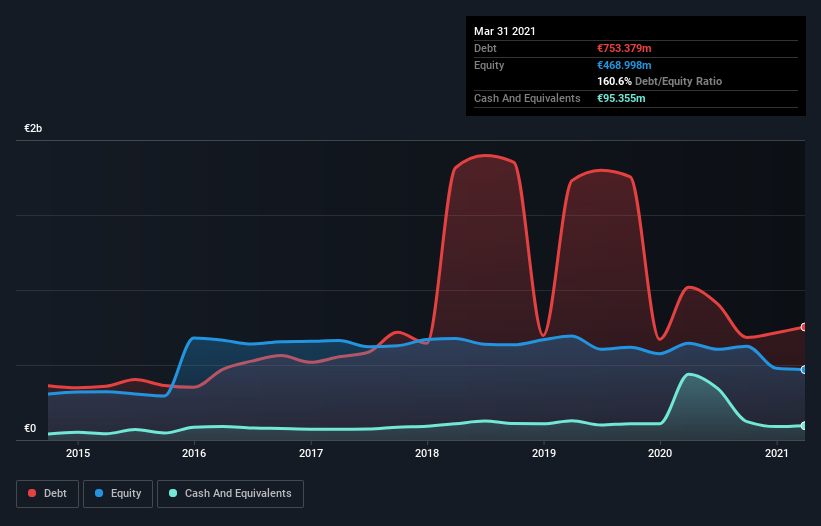Select the Equity end-of-line data point marker
This screenshot has width=821, height=526.
click(x=804, y=370)
